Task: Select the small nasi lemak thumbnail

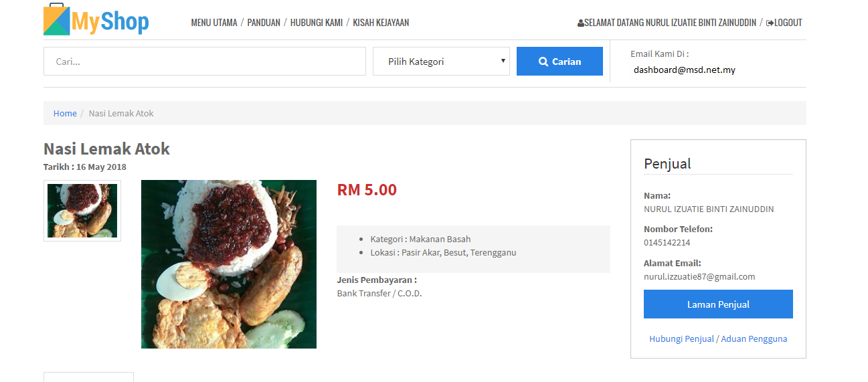Action: [82, 211]
